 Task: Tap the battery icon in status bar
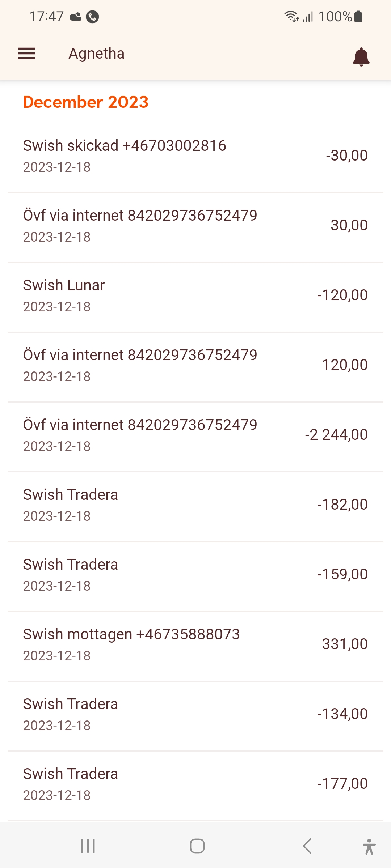[358, 17]
